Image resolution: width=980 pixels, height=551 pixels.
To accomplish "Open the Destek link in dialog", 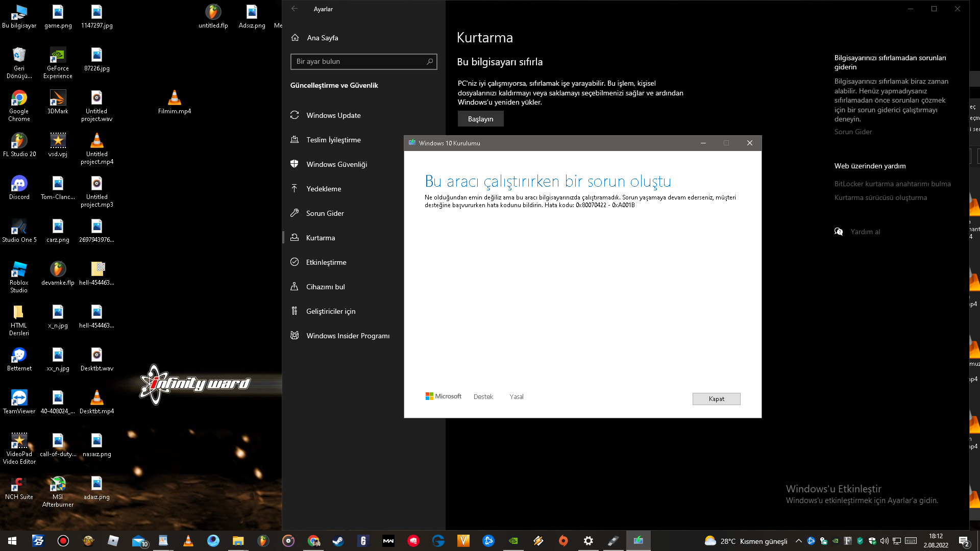I will [x=483, y=397].
